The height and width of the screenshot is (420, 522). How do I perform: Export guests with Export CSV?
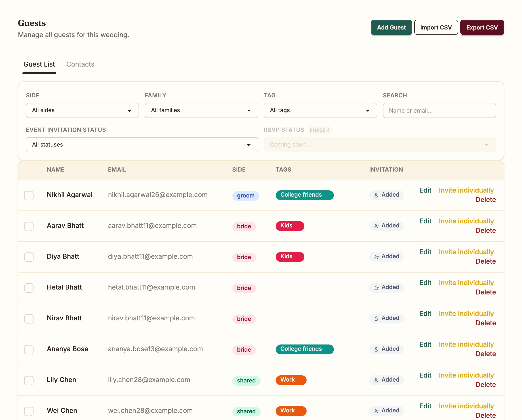point(482,27)
